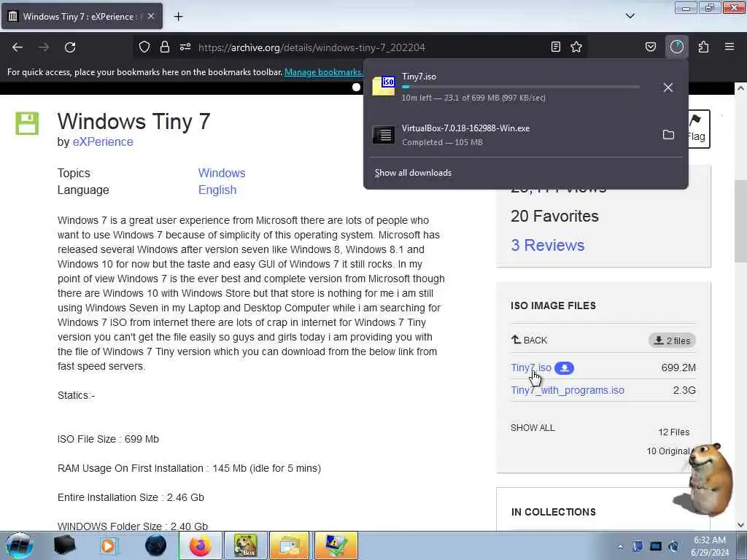Switch to Firefox in taskbar

click(x=200, y=545)
